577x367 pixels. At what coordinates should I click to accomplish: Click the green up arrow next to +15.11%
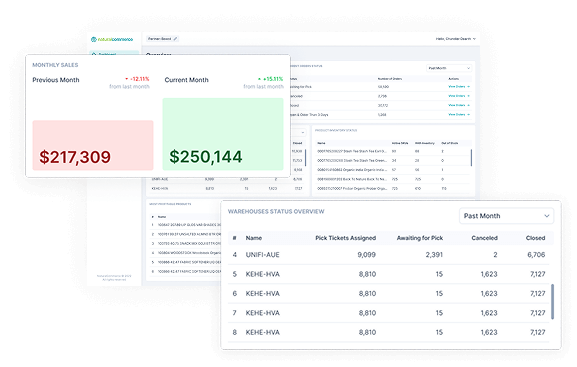click(x=259, y=79)
